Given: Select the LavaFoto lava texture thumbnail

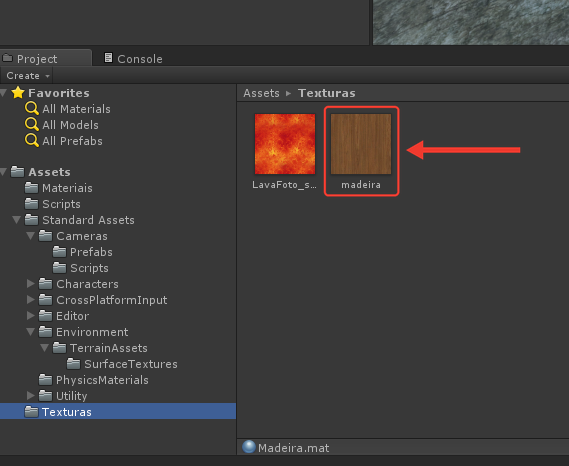Looking at the screenshot, I should (x=285, y=144).
